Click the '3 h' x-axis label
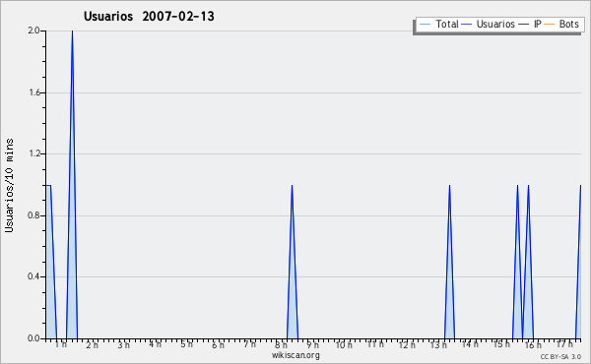This screenshot has height=364, width=591. tap(124, 344)
